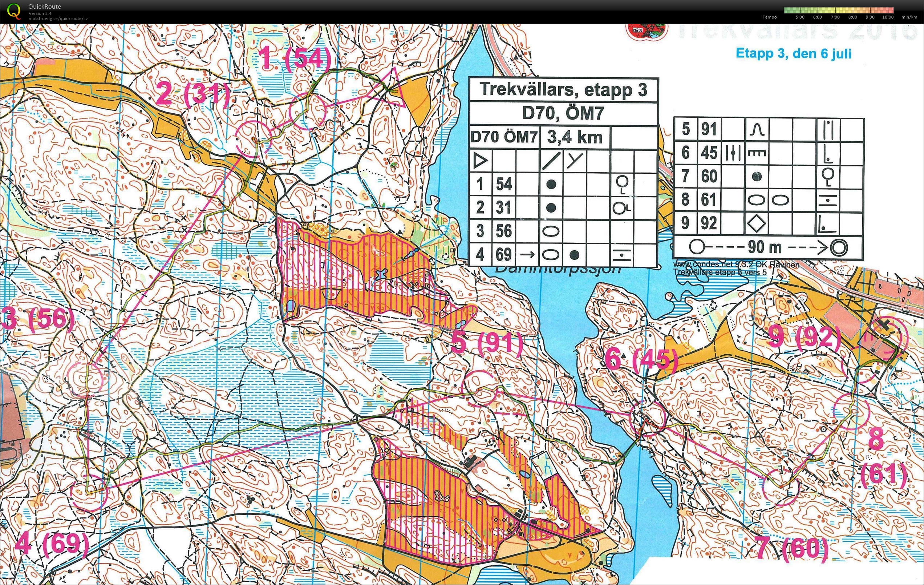
Task: Click the single circle symbol before 90 m
Action: pyautogui.click(x=697, y=247)
